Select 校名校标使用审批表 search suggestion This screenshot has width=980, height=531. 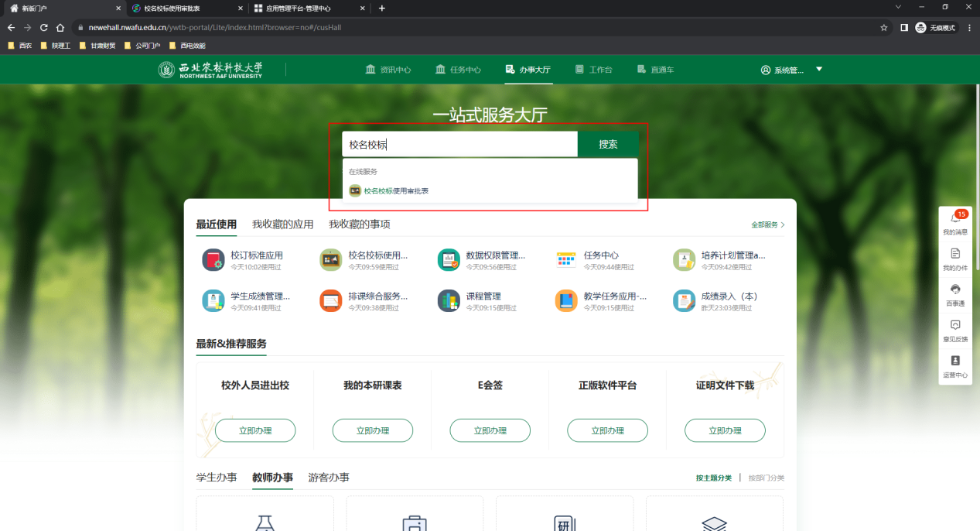click(x=396, y=190)
